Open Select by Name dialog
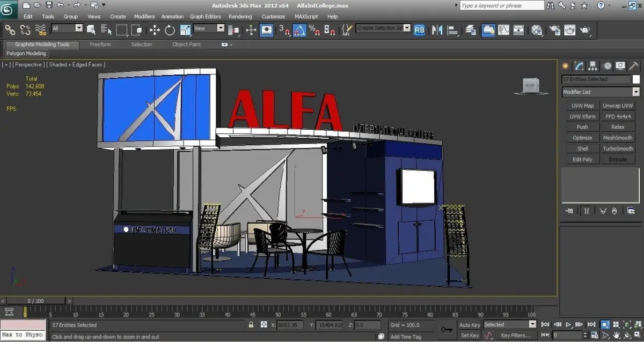This screenshot has height=342, width=644. pyautogui.click(x=106, y=29)
